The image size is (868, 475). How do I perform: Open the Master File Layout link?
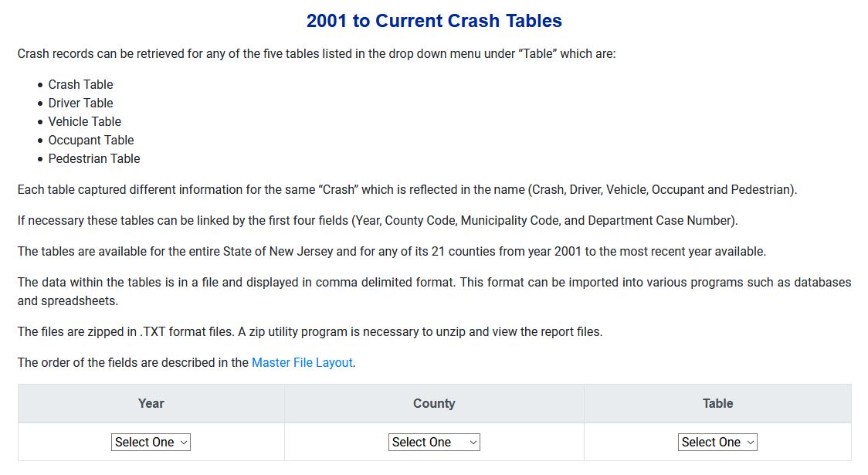pyautogui.click(x=302, y=362)
